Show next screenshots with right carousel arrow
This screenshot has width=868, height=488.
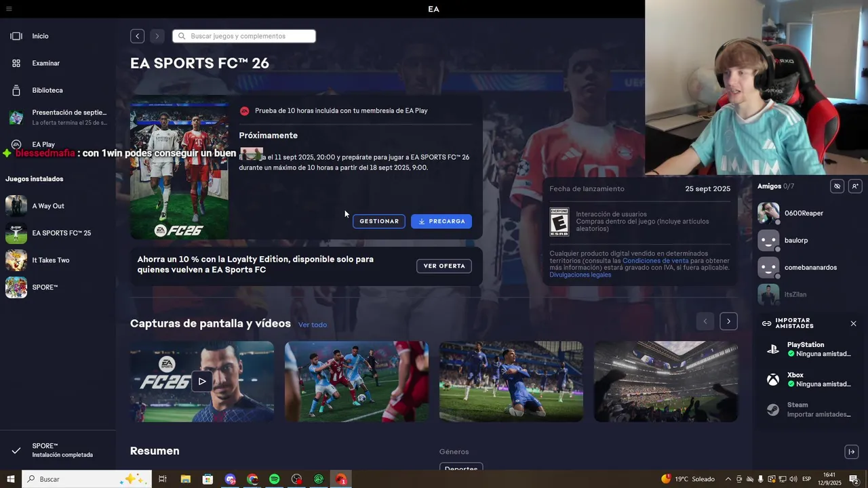tap(728, 321)
